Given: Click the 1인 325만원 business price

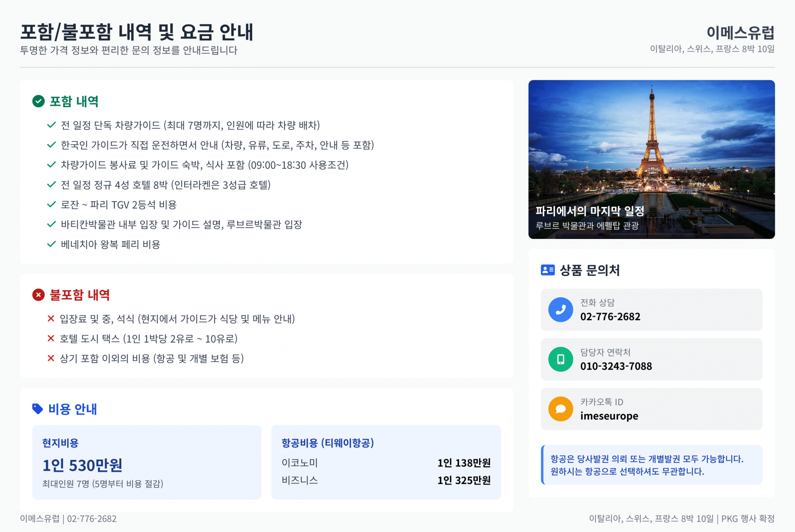Looking at the screenshot, I should [464, 480].
